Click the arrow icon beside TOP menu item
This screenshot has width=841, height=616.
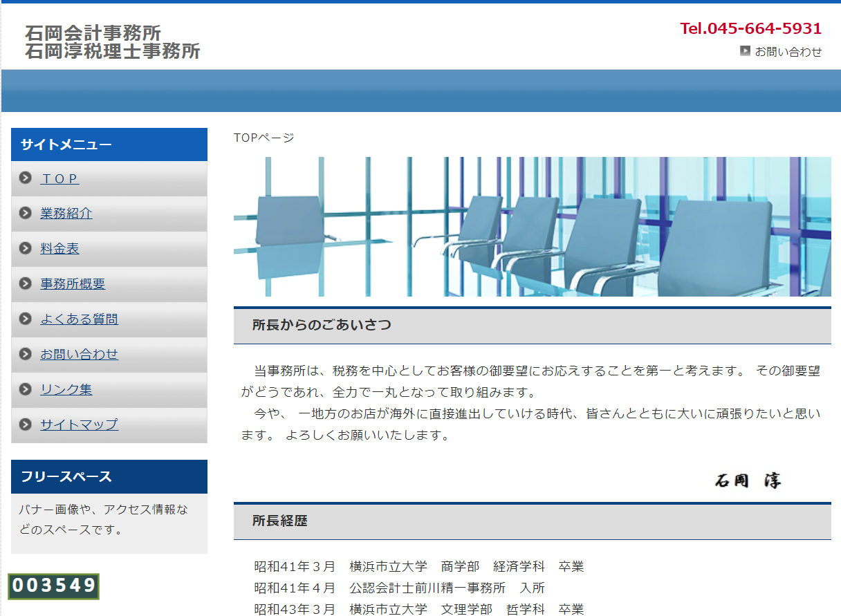[x=26, y=178]
